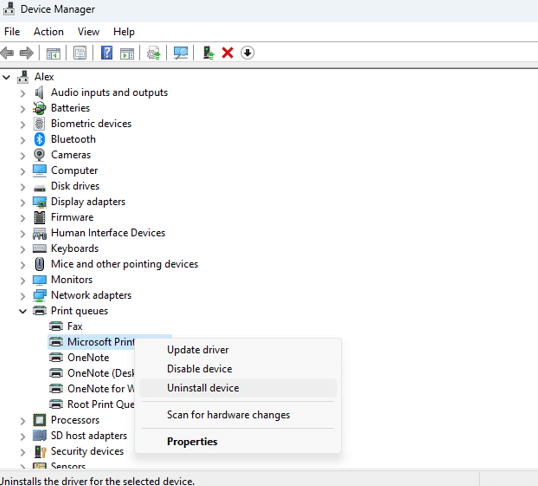The image size is (538, 486).
Task: Choose Scan for hardware changes entry
Action: tap(238, 415)
